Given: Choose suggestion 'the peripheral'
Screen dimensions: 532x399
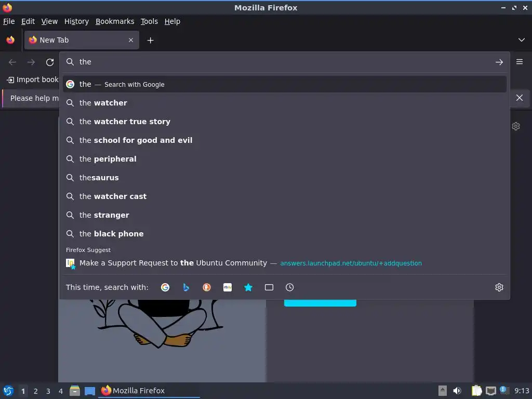Looking at the screenshot, I should pos(285,159).
